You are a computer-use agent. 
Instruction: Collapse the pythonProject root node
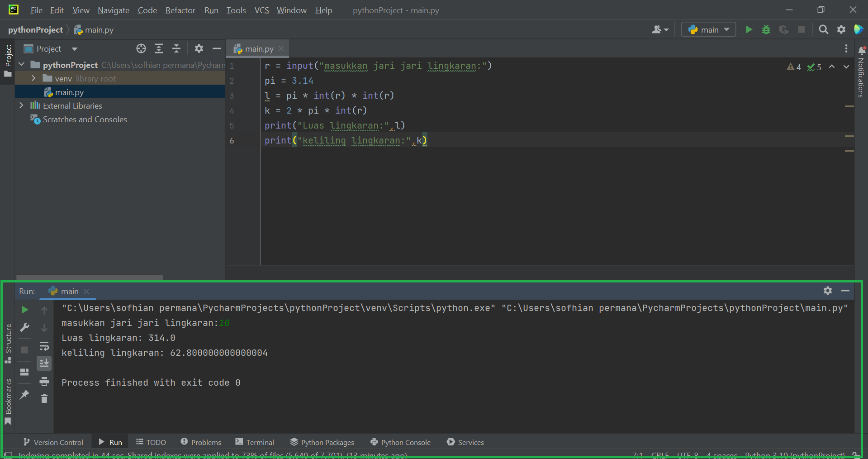21,65
